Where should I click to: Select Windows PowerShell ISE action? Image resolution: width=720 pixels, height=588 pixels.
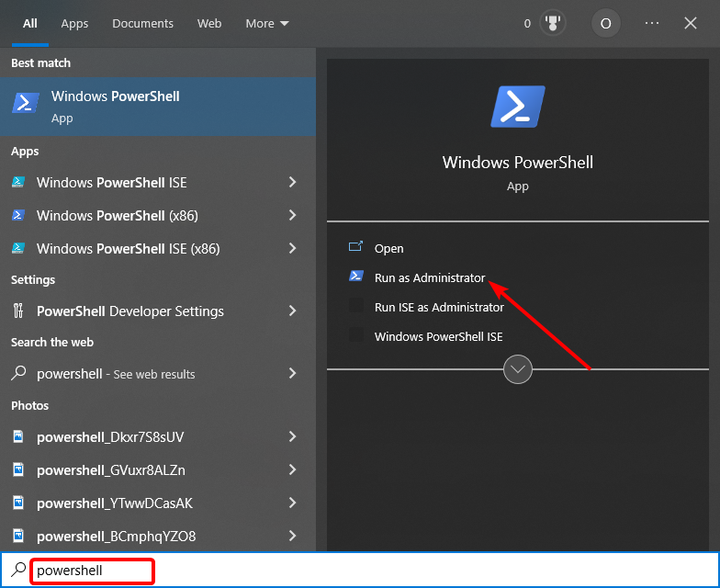click(439, 336)
